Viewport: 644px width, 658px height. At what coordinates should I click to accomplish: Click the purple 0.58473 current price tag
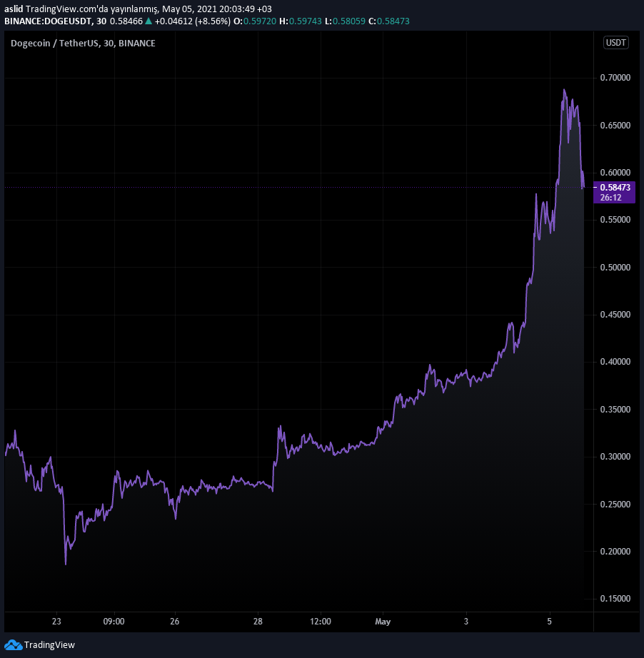tap(614, 187)
